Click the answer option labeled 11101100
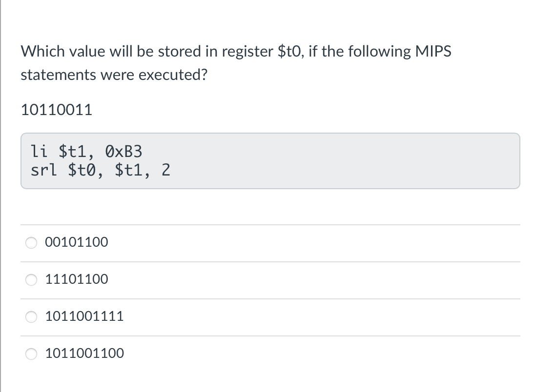The height and width of the screenshot is (392, 535). 76,279
